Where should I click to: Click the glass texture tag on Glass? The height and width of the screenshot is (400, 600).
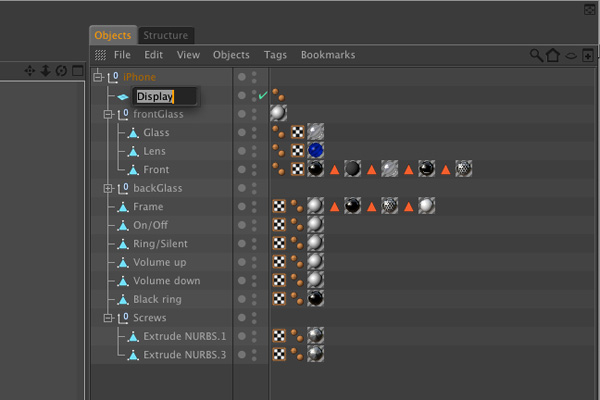pyautogui.click(x=315, y=132)
